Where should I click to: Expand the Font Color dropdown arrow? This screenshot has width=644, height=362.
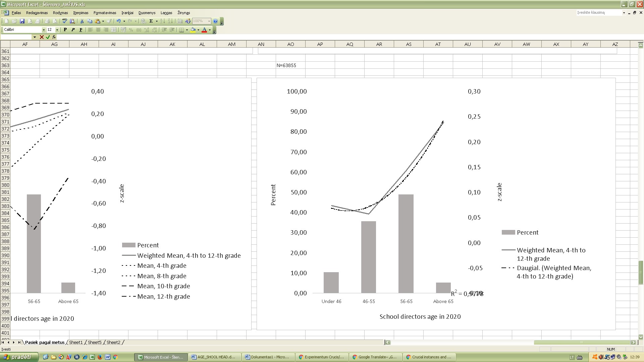210,30
